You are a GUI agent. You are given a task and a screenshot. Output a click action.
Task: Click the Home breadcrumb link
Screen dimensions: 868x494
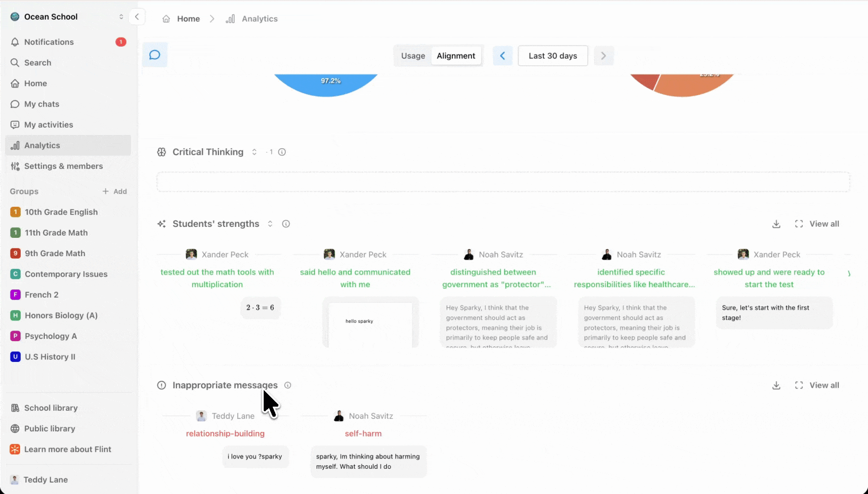coord(189,19)
